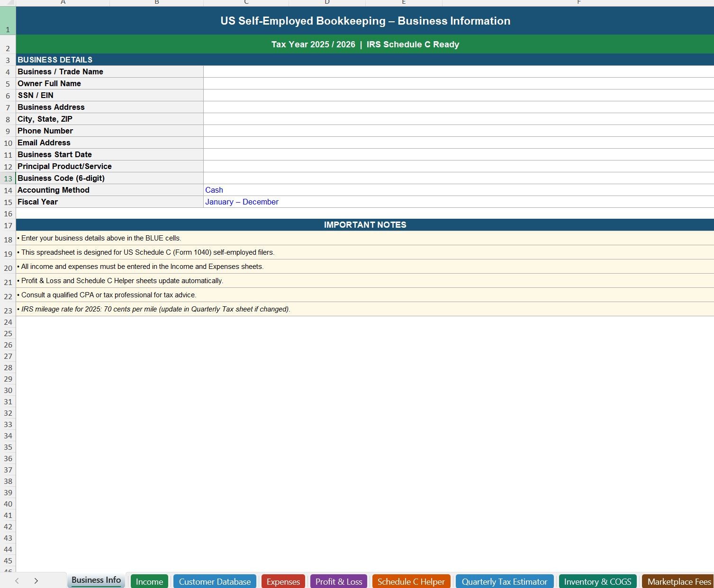Select the Email Address input cell
This screenshot has width=714, height=588.
459,143
